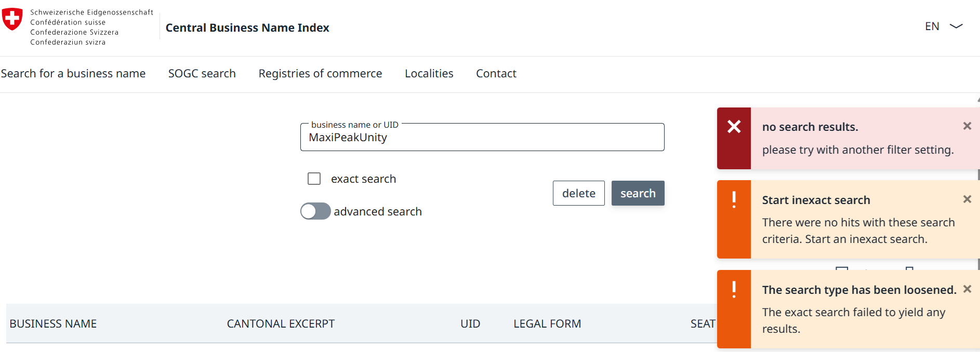Image resolution: width=980 pixels, height=352 pixels.
Task: Open the EN language dropdown
Action: pos(943,26)
